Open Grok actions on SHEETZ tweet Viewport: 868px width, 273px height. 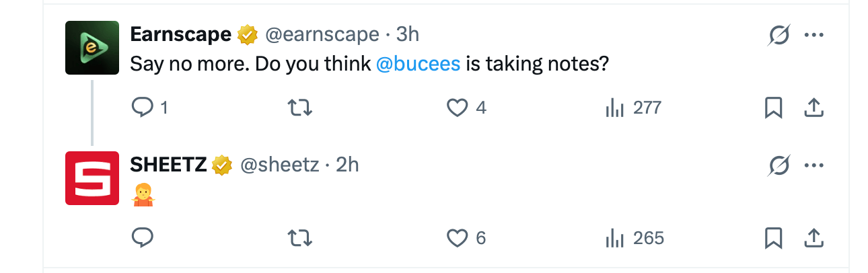point(779,165)
